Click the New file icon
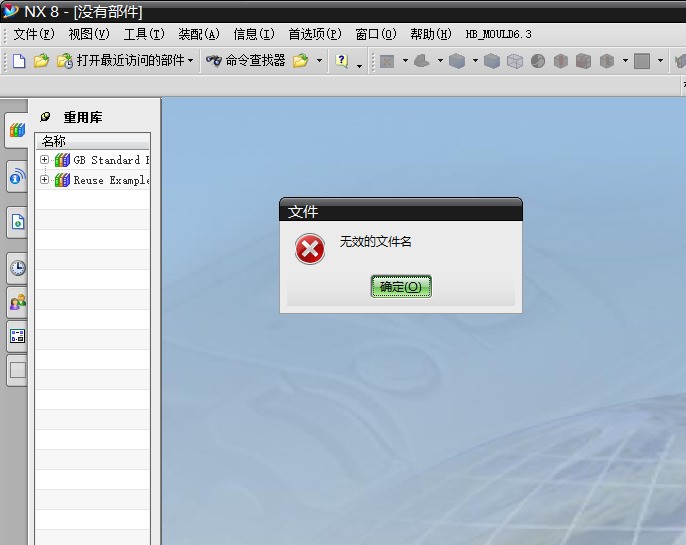The image size is (686, 545). coord(19,61)
